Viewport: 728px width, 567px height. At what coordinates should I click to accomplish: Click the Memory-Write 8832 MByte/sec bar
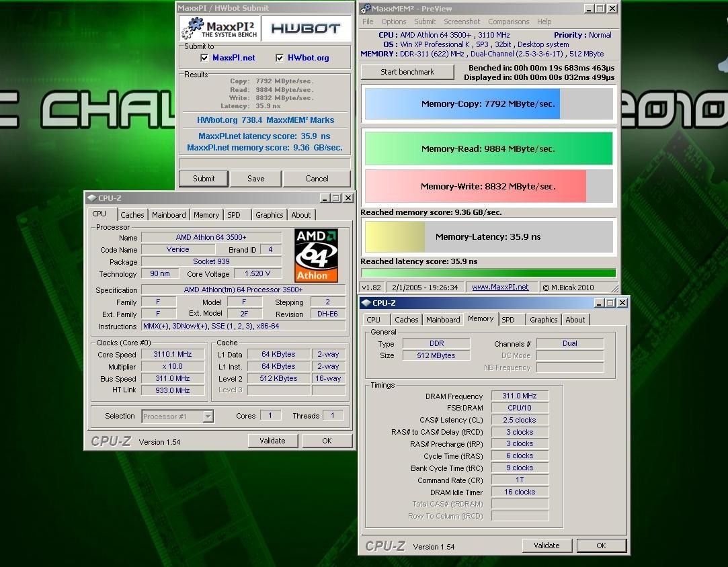(x=489, y=186)
